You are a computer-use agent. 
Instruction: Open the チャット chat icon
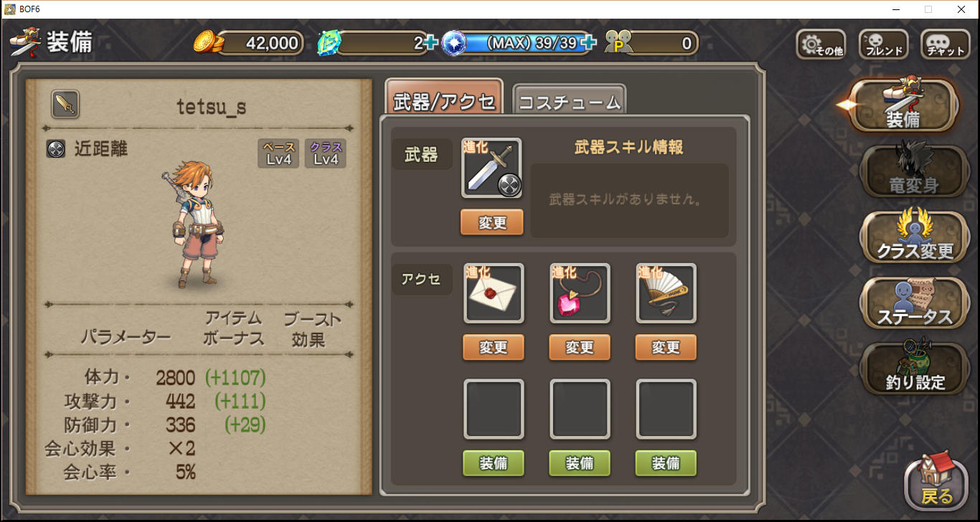coord(946,44)
